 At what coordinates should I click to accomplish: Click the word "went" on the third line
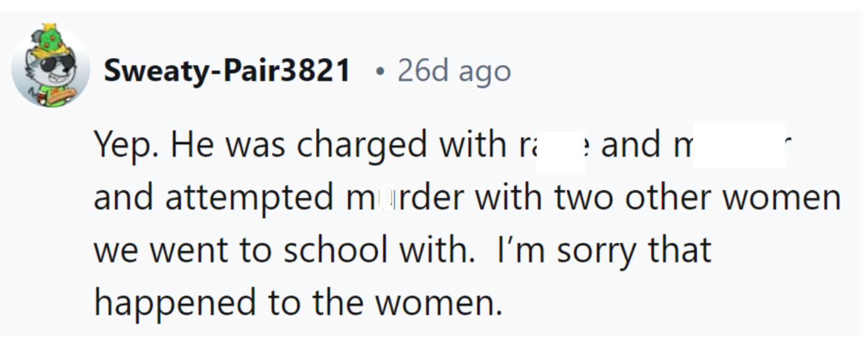tap(189, 250)
